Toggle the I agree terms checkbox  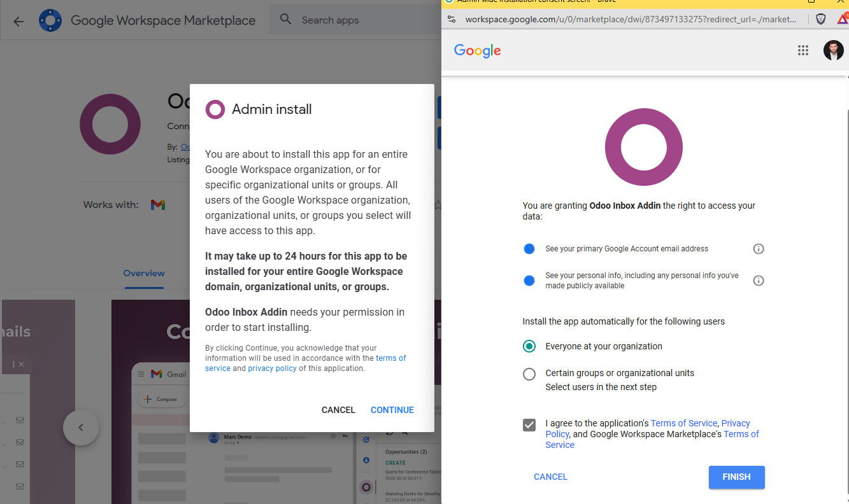(529, 424)
